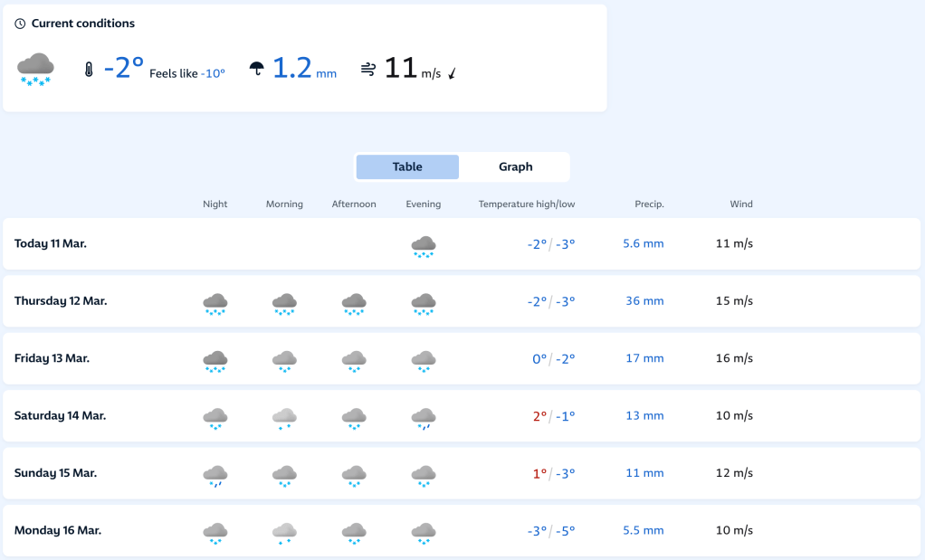Click Today's evening snow icon
925x560 pixels.
click(x=423, y=246)
